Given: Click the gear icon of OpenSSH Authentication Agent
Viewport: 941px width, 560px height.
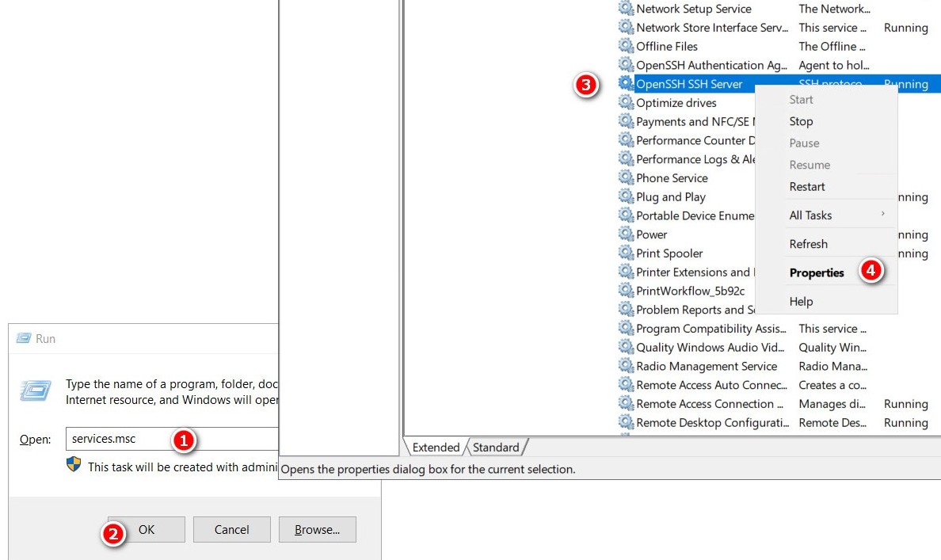Looking at the screenshot, I should click(x=626, y=64).
